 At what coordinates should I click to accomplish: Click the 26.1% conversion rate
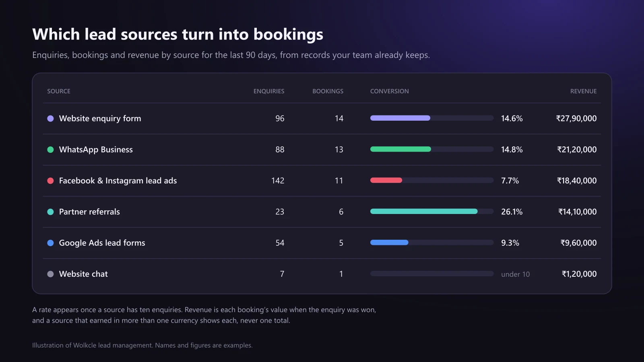click(x=512, y=212)
